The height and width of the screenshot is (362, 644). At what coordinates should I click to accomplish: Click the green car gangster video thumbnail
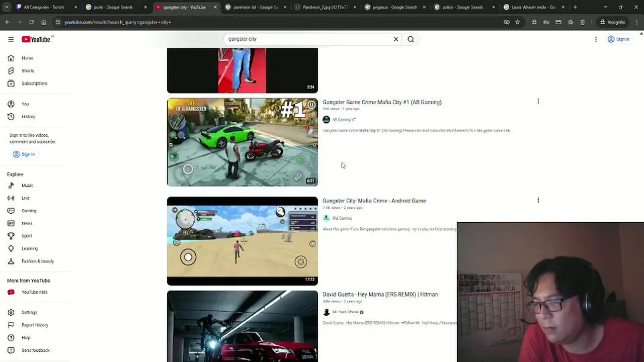click(243, 142)
